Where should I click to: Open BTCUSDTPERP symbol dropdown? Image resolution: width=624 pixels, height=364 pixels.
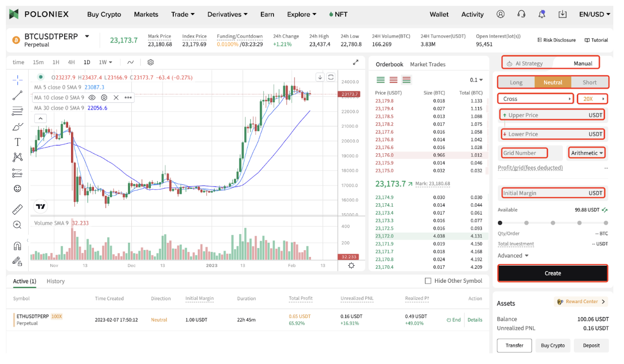click(x=87, y=36)
